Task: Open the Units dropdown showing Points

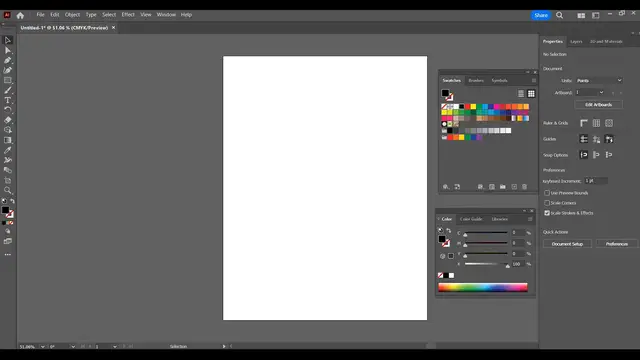Action: tap(599, 80)
